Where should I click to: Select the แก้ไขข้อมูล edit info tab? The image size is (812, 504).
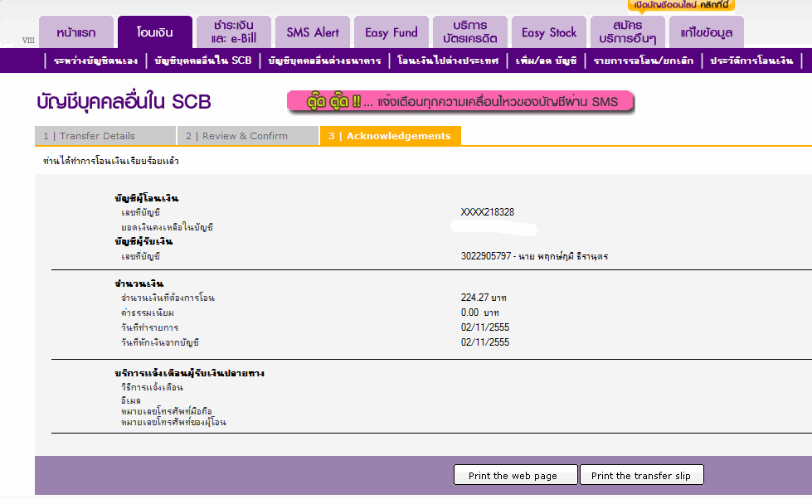[707, 32]
